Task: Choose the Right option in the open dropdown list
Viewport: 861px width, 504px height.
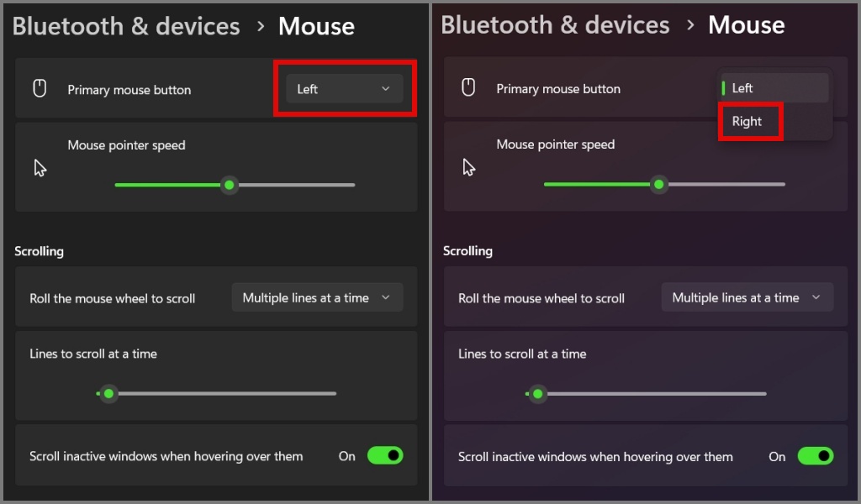Action: tap(747, 121)
